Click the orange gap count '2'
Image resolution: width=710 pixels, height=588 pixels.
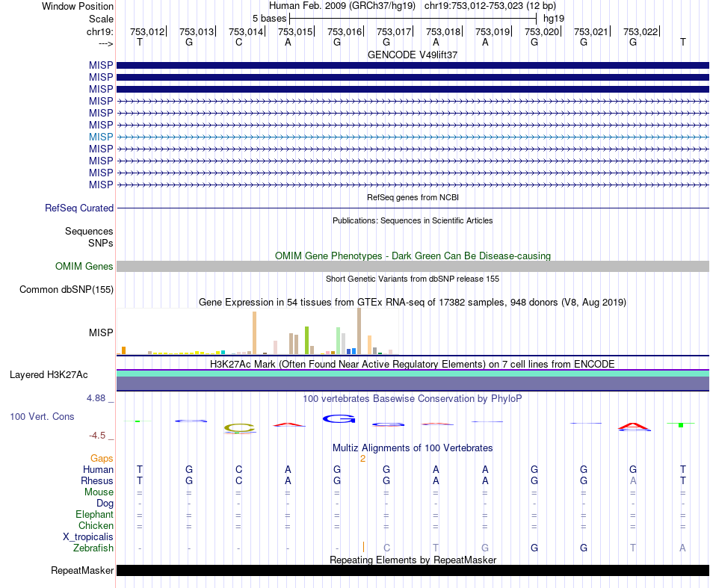[x=362, y=459]
